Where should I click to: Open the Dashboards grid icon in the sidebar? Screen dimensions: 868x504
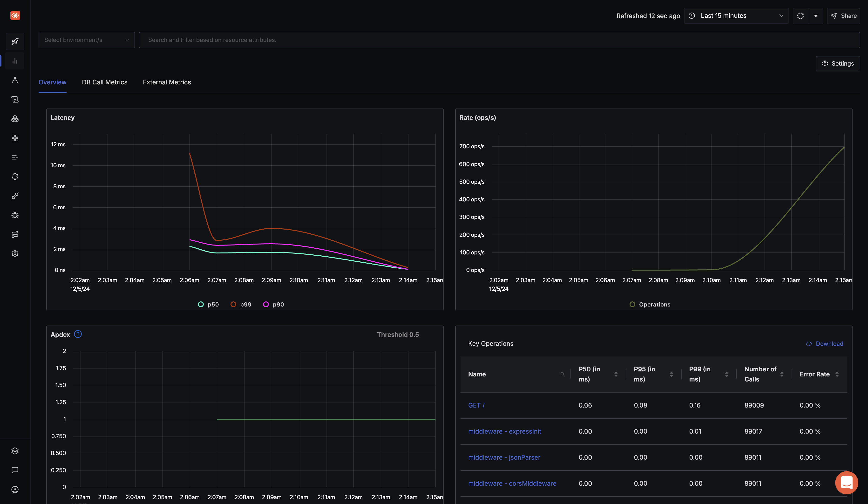[x=15, y=138]
